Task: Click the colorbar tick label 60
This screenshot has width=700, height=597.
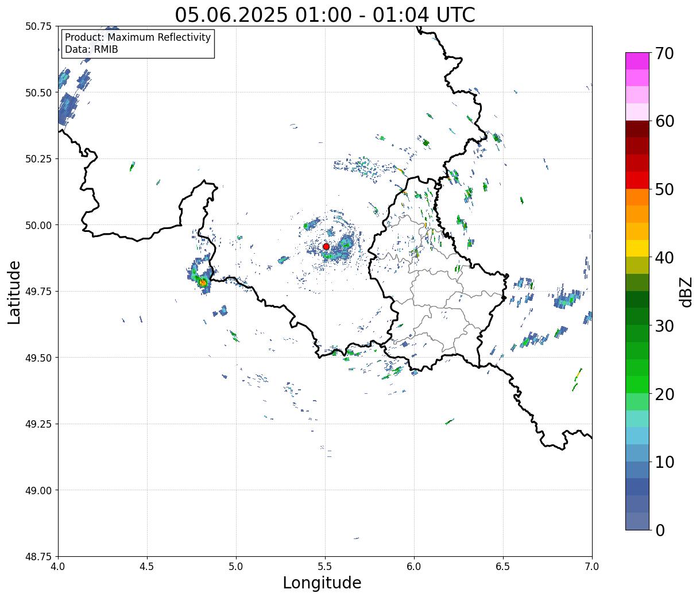Action: pyautogui.click(x=664, y=121)
